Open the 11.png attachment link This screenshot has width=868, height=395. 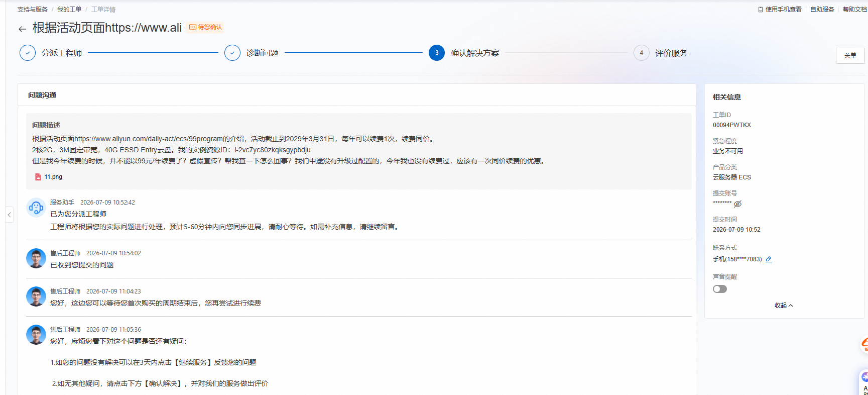click(53, 177)
